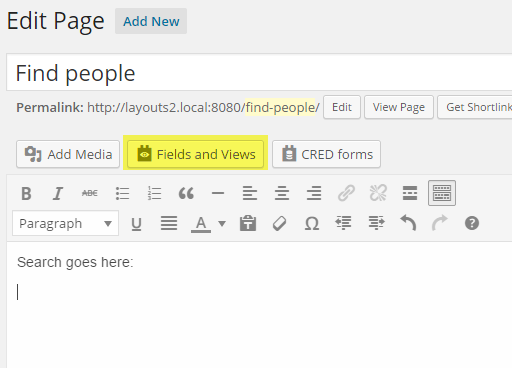This screenshot has height=368, width=512.
Task: Increase the indent
Action: (376, 223)
